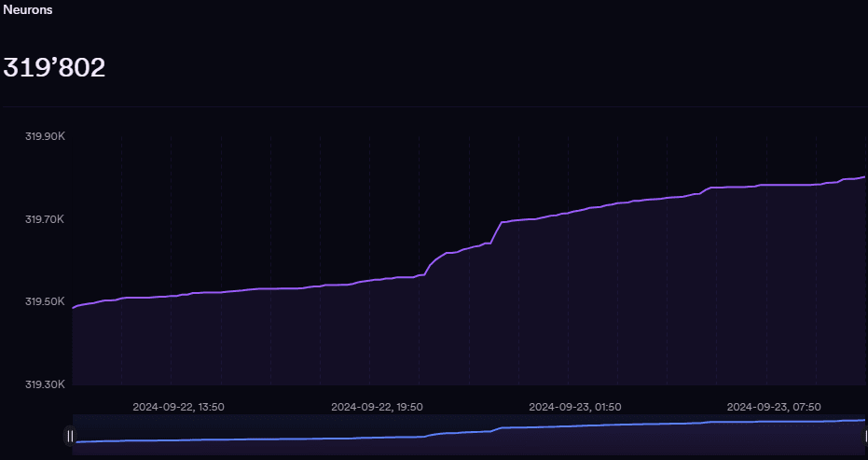This screenshot has width=868, height=460.
Task: Click the 319.30K y-axis label
Action: click(x=45, y=384)
